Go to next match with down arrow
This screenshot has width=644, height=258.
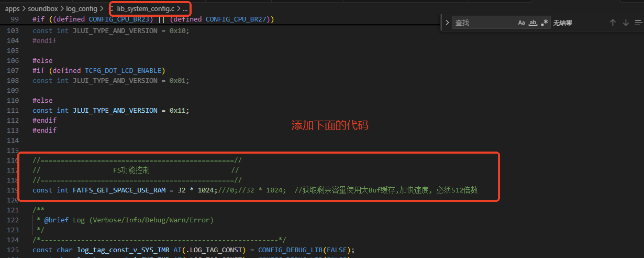pos(626,23)
